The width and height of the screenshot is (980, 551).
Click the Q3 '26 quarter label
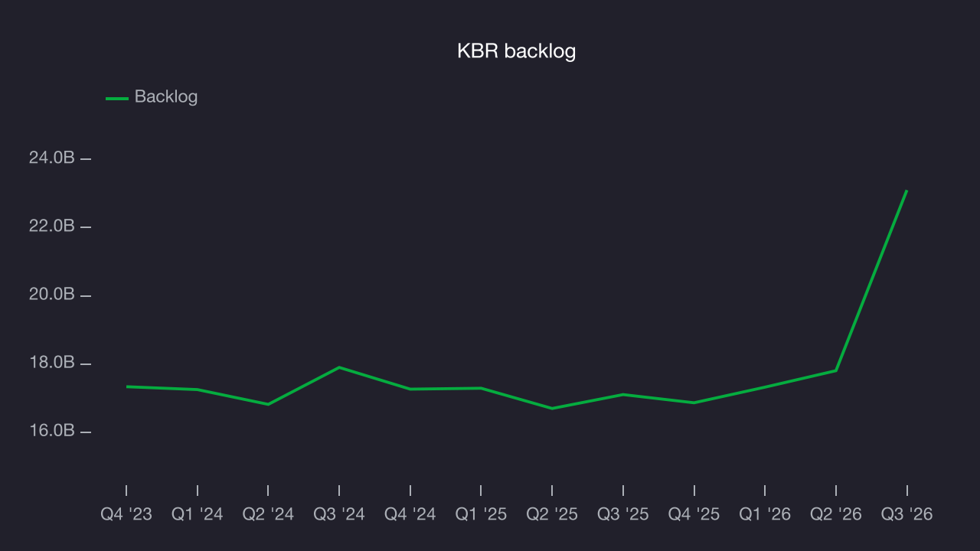click(x=907, y=514)
